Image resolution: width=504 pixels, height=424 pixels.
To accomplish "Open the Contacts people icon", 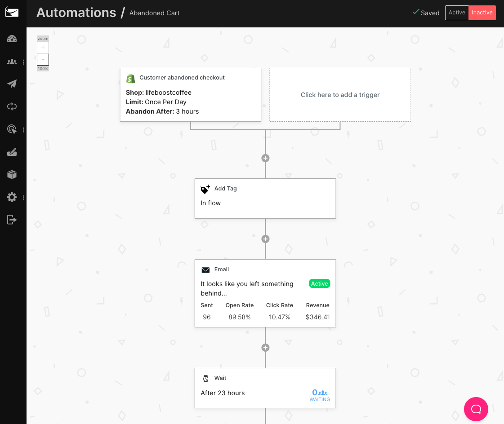I will point(12,62).
